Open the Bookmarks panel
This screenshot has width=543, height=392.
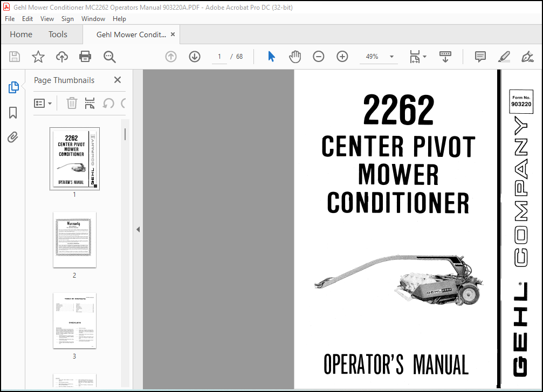click(13, 113)
